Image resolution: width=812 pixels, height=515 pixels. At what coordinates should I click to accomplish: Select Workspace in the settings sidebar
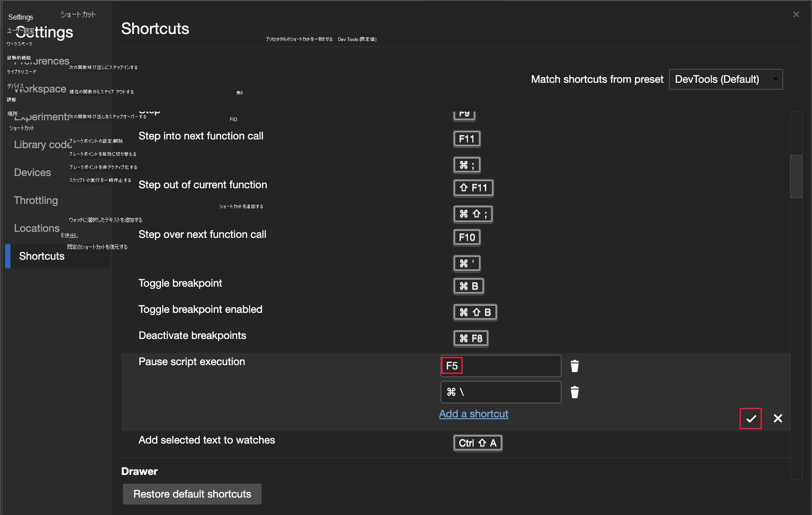pyautogui.click(x=39, y=88)
